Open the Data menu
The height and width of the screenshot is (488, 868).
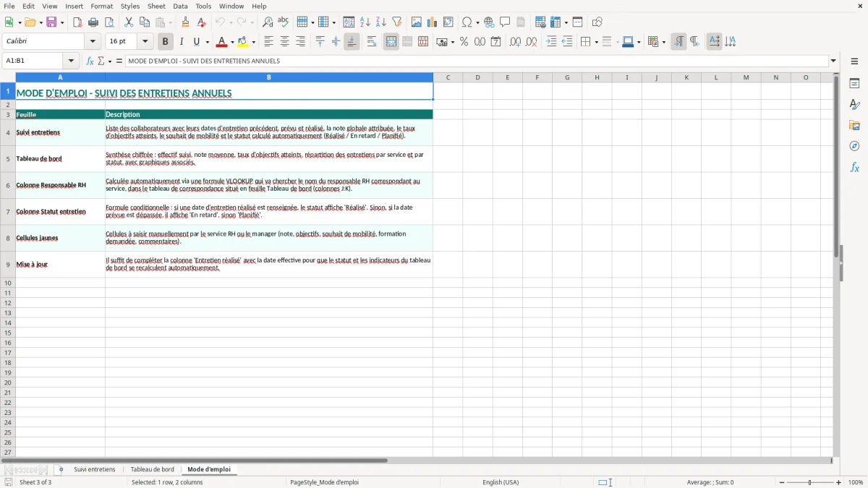click(x=180, y=6)
